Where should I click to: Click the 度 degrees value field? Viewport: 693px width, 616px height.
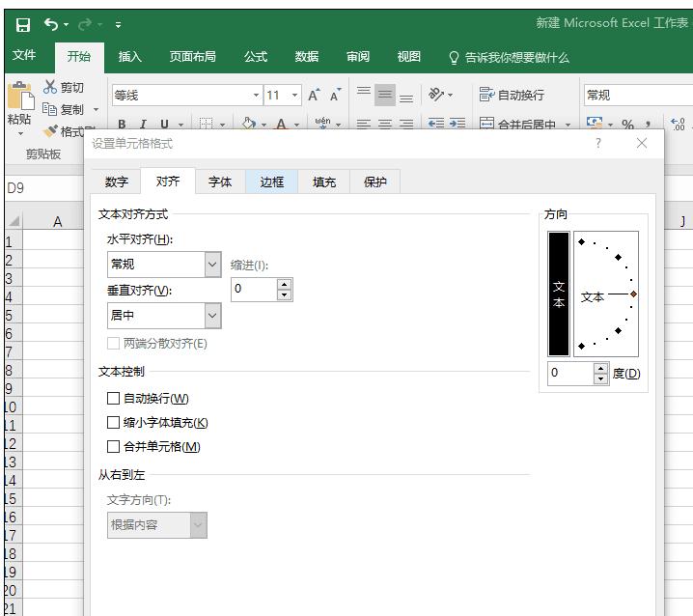tap(571, 373)
